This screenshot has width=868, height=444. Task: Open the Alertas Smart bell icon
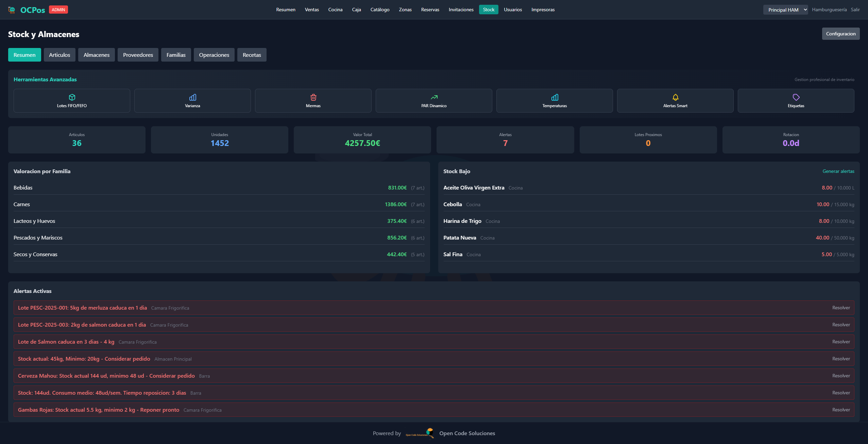[675, 97]
